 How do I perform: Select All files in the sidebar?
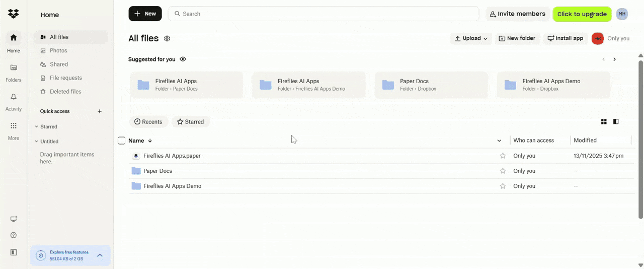pos(71,37)
